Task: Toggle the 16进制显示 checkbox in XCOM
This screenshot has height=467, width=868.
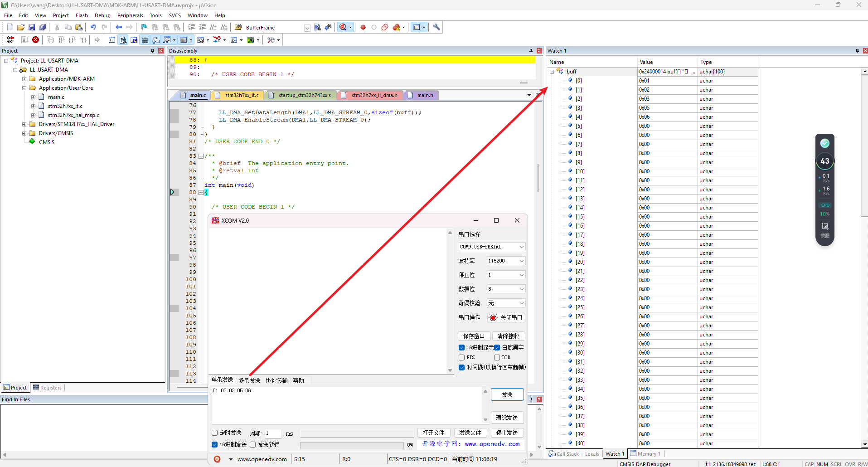Action: 461,348
